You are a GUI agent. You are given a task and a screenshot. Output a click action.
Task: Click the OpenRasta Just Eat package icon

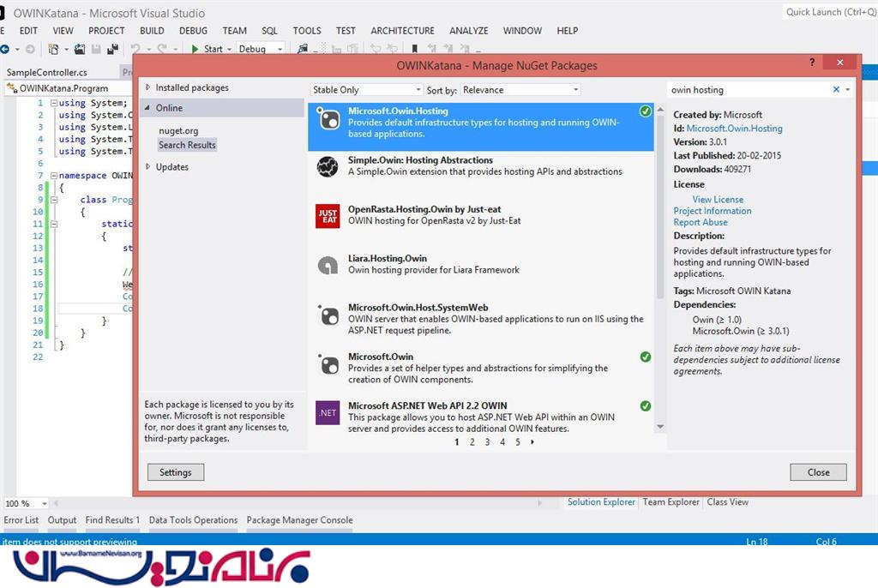328,216
